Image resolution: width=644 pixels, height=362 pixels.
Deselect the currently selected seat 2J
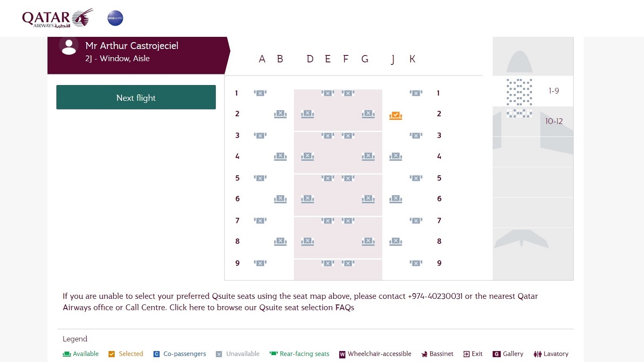[x=395, y=115]
